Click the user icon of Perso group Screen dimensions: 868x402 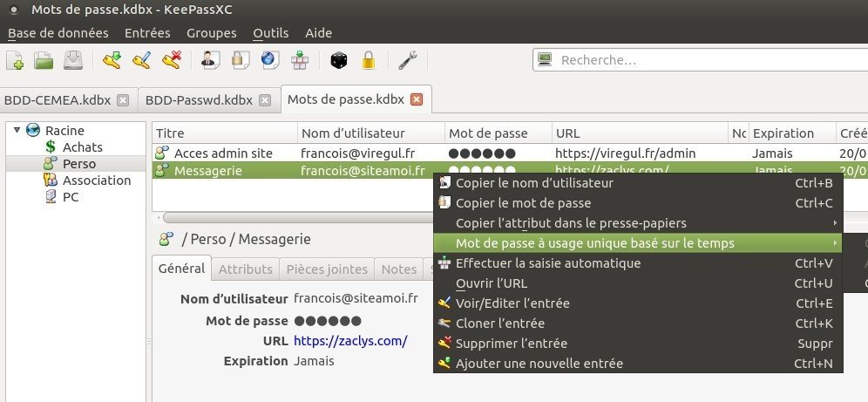[51, 164]
